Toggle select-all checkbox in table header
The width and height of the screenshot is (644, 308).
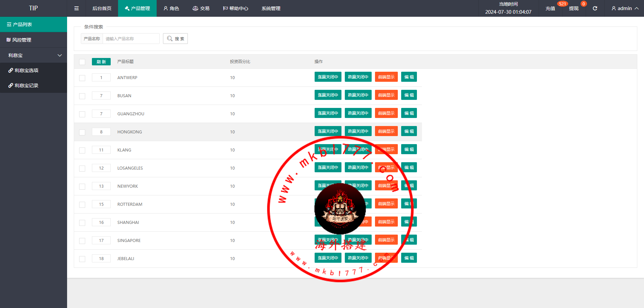pos(82,62)
